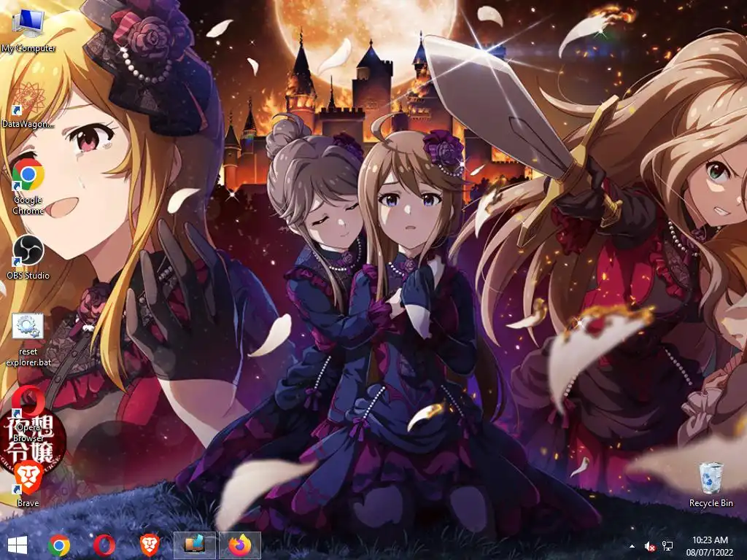Show hidden system tray icons

[x=632, y=546]
